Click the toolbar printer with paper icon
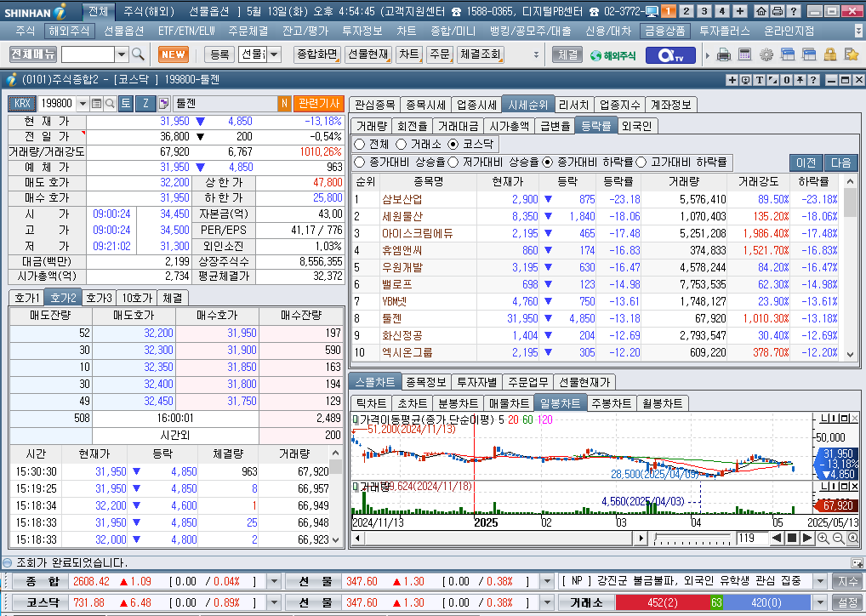This screenshot has width=866, height=616. point(723,54)
